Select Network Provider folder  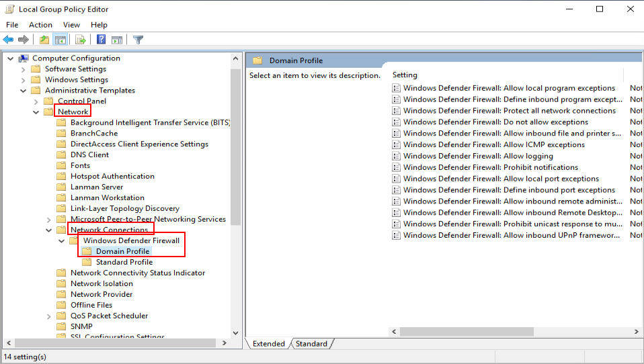coord(102,294)
